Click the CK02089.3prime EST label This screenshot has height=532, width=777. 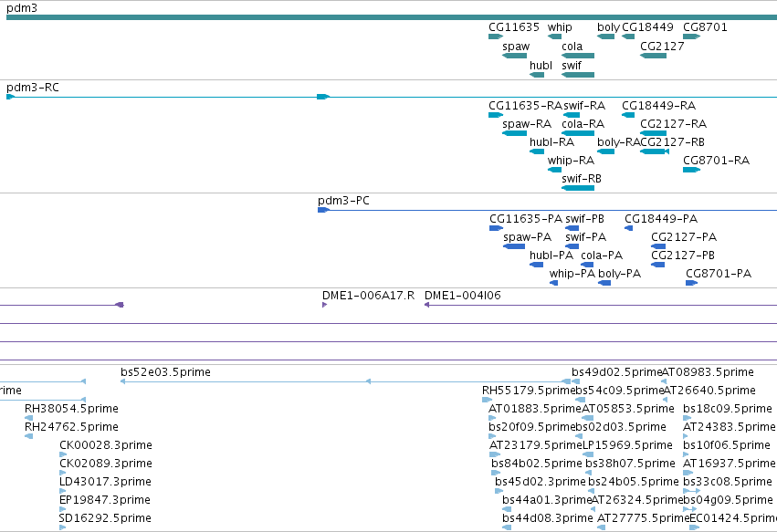(x=106, y=464)
